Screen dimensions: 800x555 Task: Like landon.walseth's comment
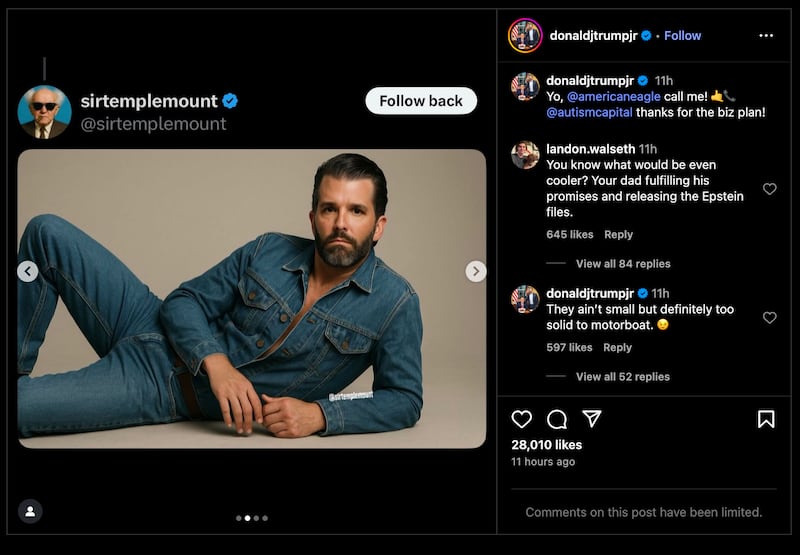769,189
